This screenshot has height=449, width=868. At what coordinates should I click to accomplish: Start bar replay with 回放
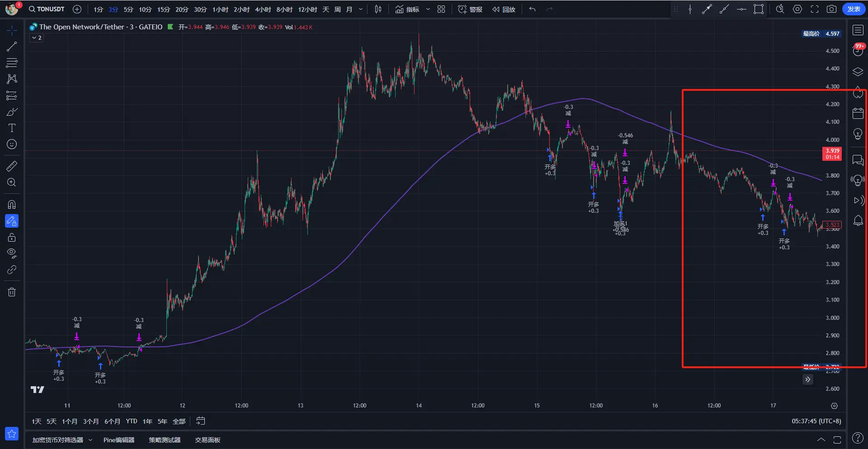point(504,9)
